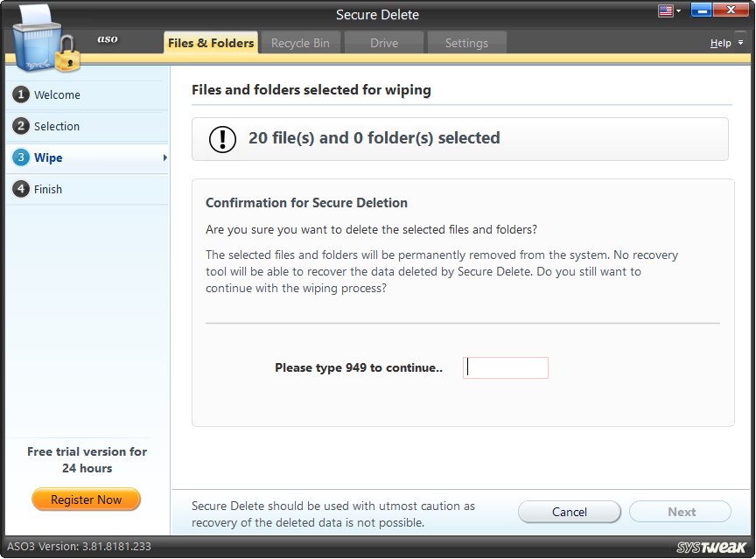Viewport: 756px width, 559px height.
Task: Click the Next button
Action: point(680,511)
